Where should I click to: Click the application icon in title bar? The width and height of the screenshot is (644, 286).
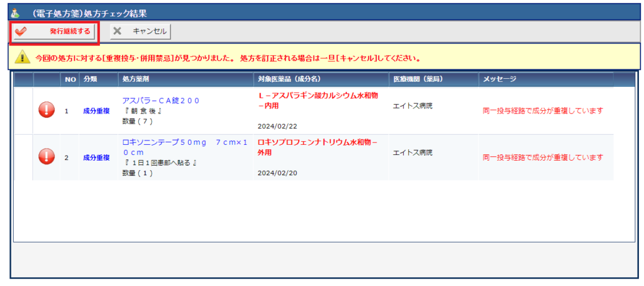click(x=15, y=13)
